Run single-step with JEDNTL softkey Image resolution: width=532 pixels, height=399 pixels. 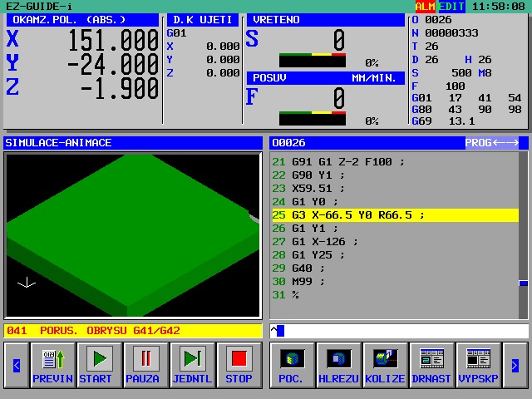[x=192, y=366]
